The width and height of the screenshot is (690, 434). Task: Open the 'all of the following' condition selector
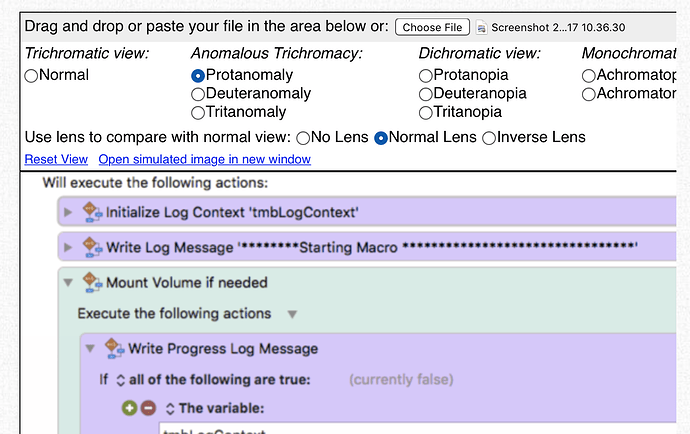121,380
